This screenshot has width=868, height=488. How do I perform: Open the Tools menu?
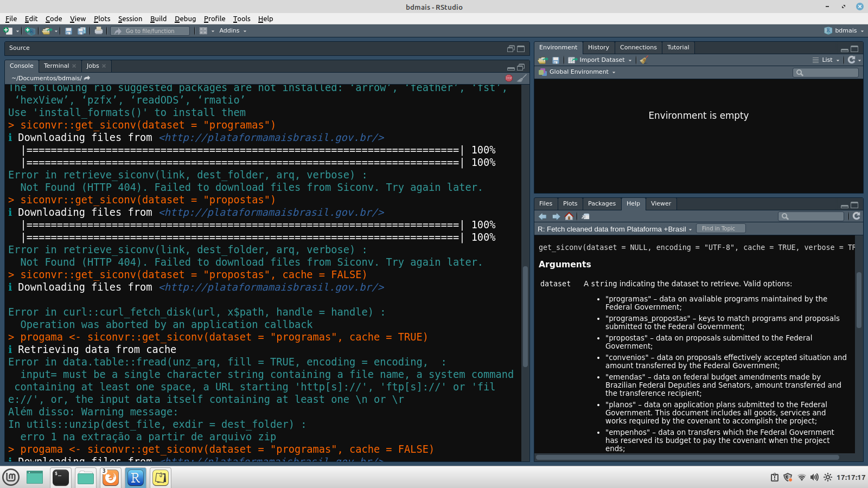click(x=242, y=18)
